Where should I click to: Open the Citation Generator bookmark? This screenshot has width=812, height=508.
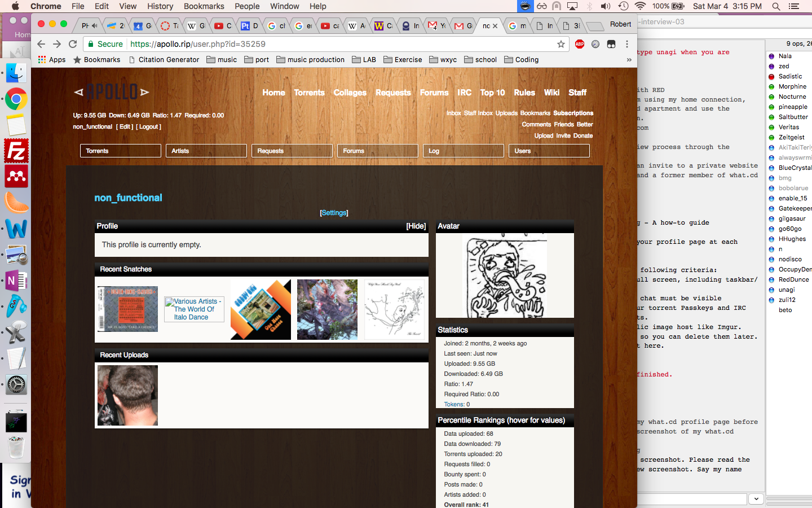(x=164, y=59)
